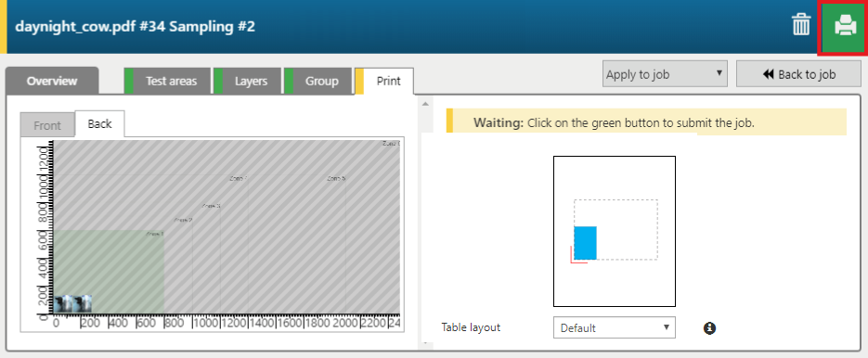Click the green printer submit icon

coord(844,27)
